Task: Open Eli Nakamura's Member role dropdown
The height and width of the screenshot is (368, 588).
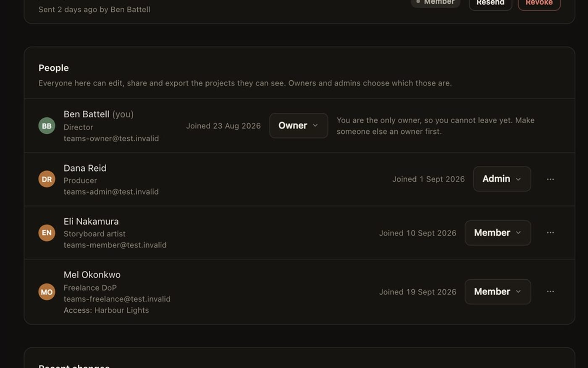Action: [x=498, y=233]
